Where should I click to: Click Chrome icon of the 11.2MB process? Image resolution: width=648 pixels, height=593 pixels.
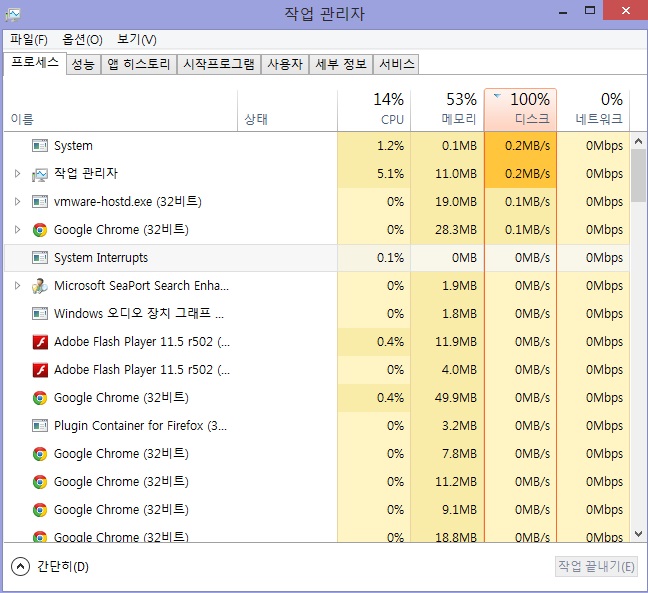40,482
